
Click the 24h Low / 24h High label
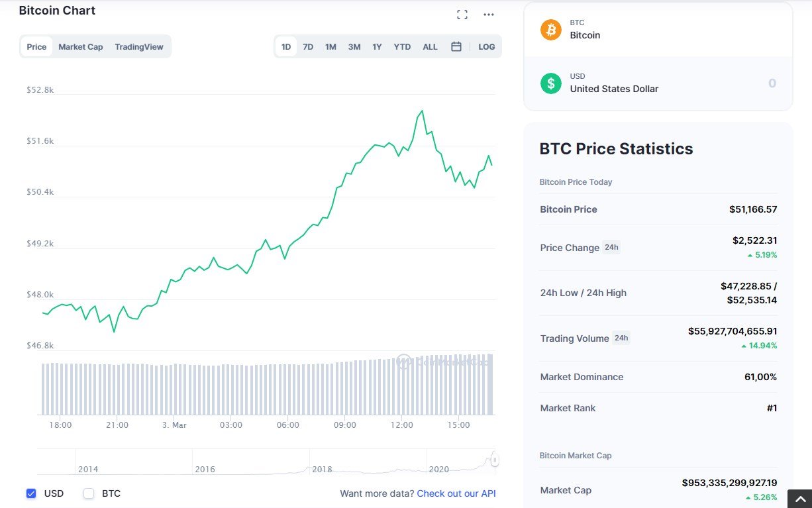point(584,293)
